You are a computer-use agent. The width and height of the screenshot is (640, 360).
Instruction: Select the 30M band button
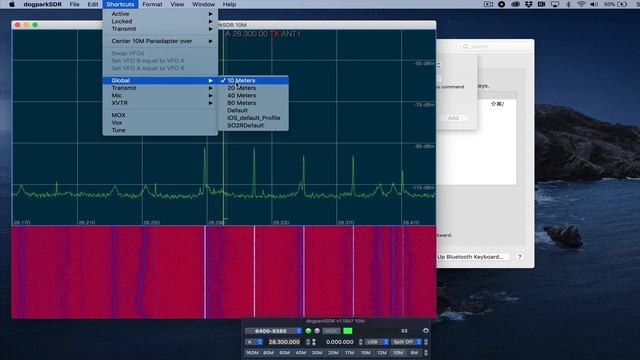point(317,353)
